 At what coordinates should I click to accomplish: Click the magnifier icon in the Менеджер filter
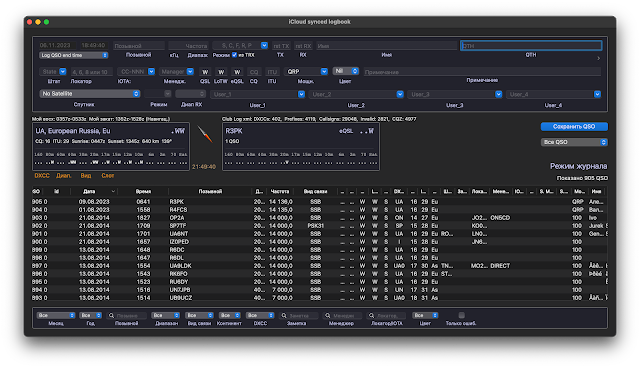pyautogui.click(x=327, y=315)
